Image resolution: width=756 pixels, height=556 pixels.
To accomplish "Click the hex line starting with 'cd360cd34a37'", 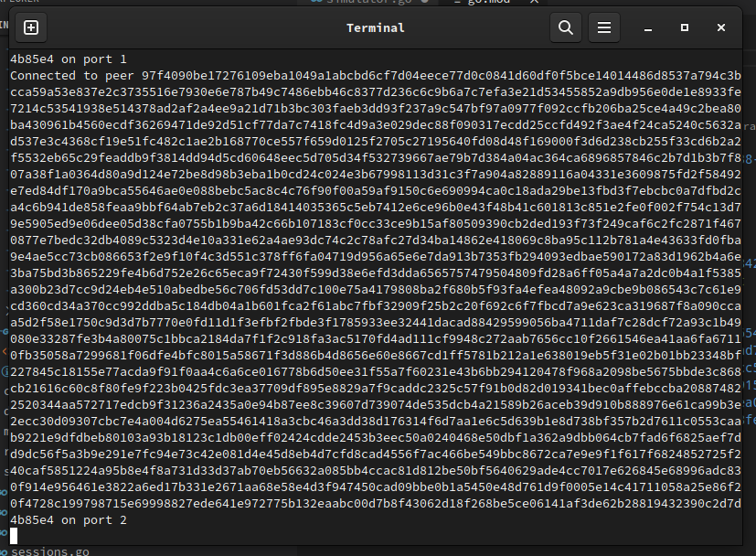I will tap(376, 306).
